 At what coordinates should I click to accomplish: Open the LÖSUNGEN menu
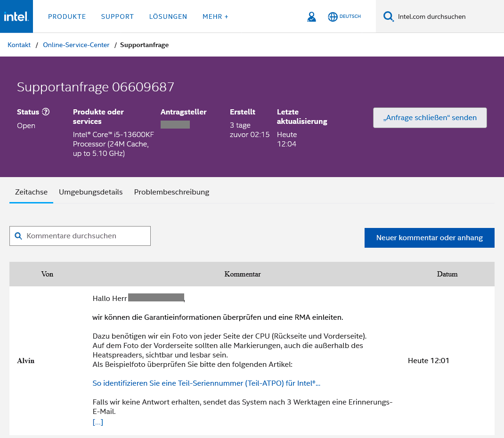168,16
